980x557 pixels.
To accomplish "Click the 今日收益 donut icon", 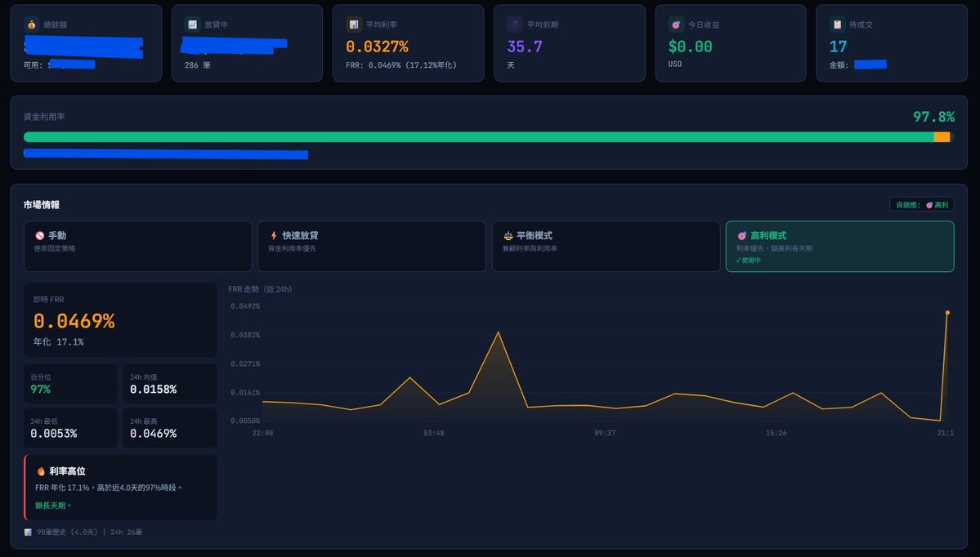I will point(674,24).
